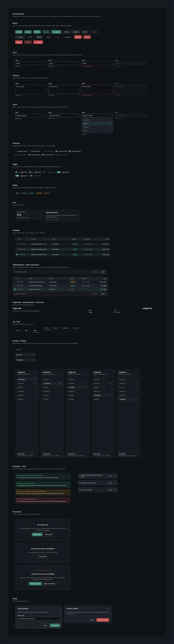Dismiss the 'Renewal notice scheduled' toast with its X
This screenshot has height=644, width=174.
116,476
